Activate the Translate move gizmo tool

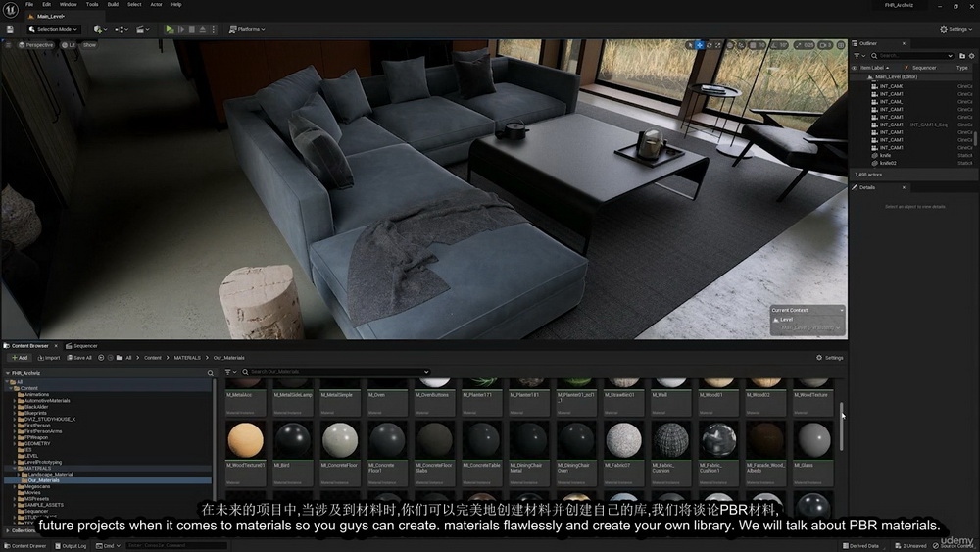(700, 45)
